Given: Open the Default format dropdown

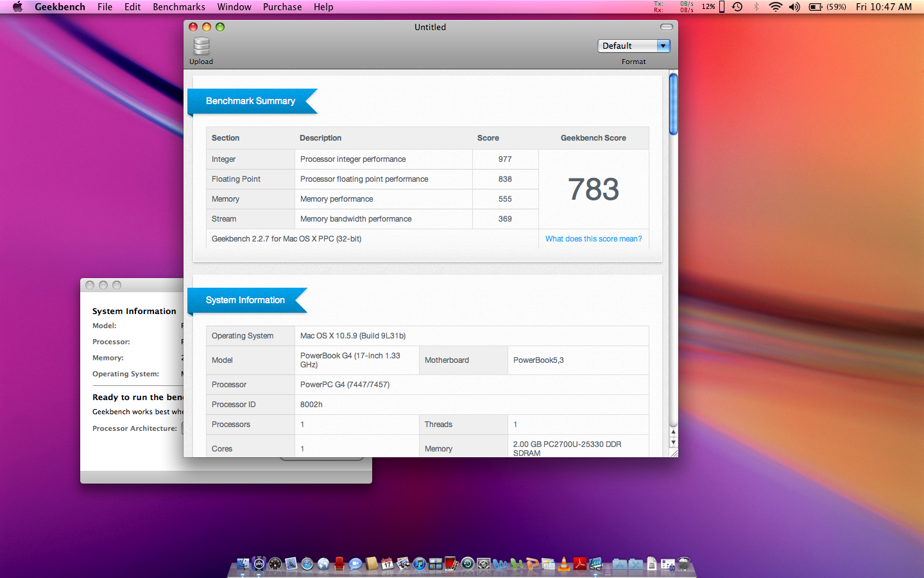Looking at the screenshot, I should pyautogui.click(x=634, y=46).
